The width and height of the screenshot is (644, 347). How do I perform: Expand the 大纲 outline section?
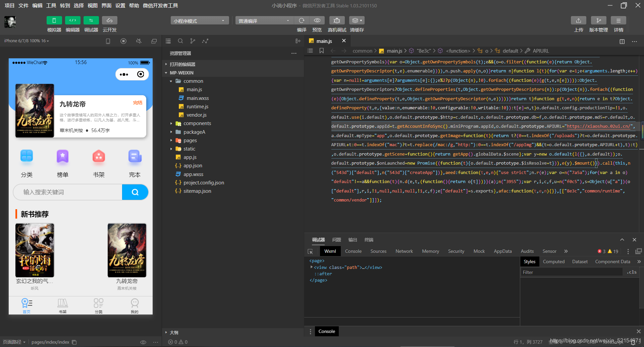(174, 333)
